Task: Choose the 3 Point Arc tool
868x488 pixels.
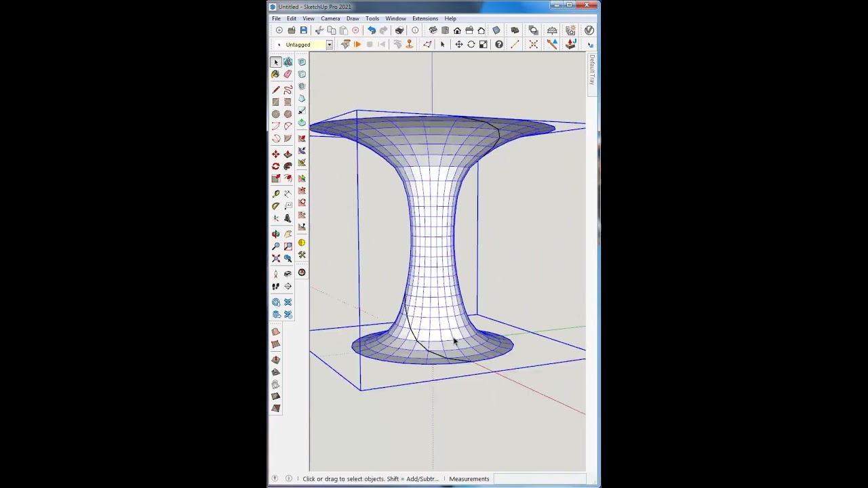Action: 276,138
